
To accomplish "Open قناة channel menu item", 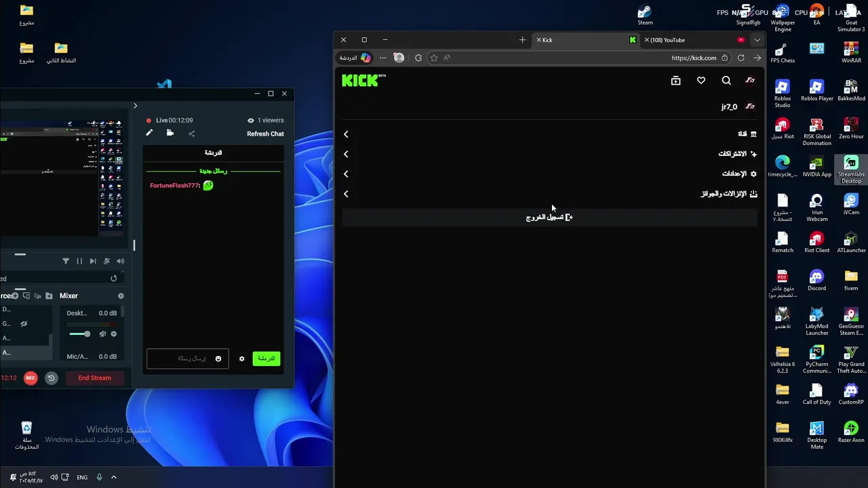I will click(x=747, y=134).
